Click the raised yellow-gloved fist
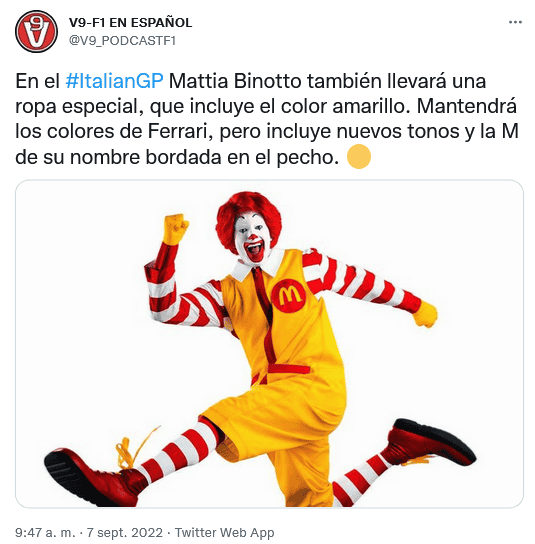535x544 pixels. (x=175, y=229)
